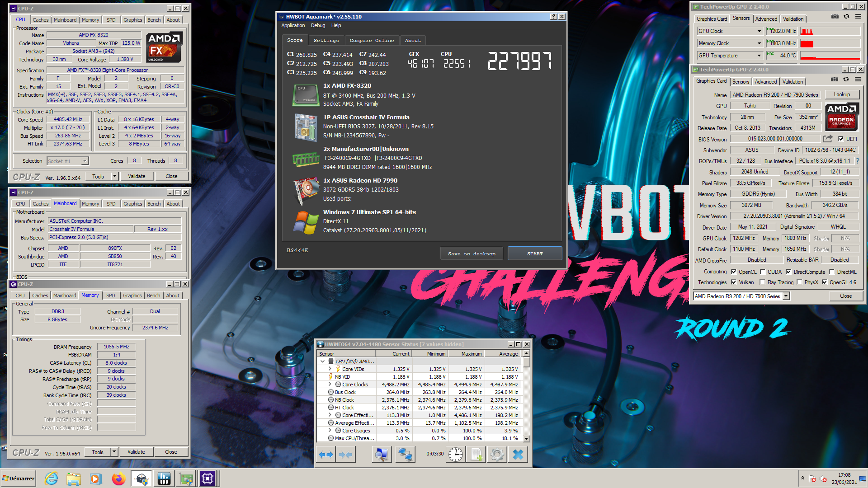Viewport: 868px width, 488px height.
Task: Click START button in Aquamark
Action: pos(535,253)
